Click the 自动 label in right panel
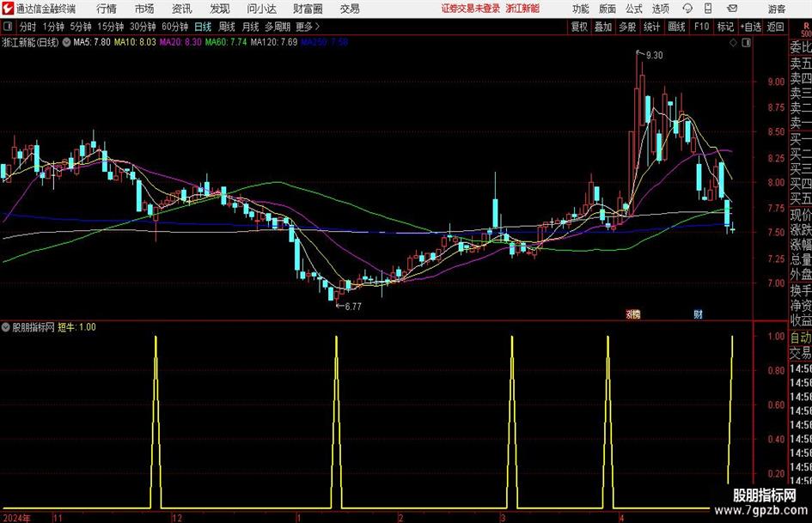This screenshot has height=523, width=812. [800, 338]
